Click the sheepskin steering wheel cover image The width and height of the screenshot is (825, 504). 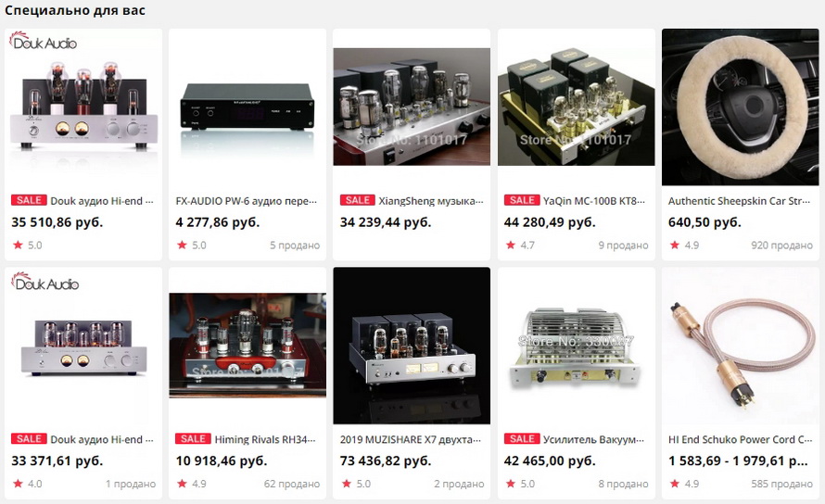(741, 107)
